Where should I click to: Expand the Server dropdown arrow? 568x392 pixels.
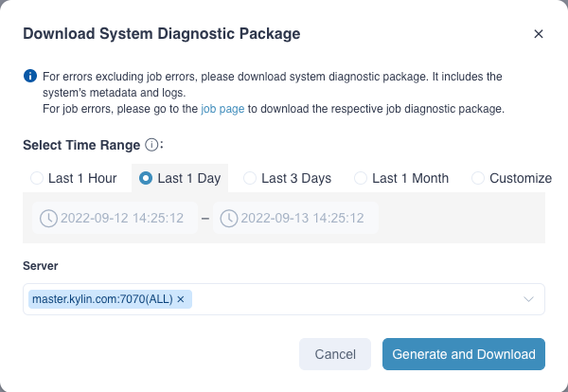(x=528, y=299)
